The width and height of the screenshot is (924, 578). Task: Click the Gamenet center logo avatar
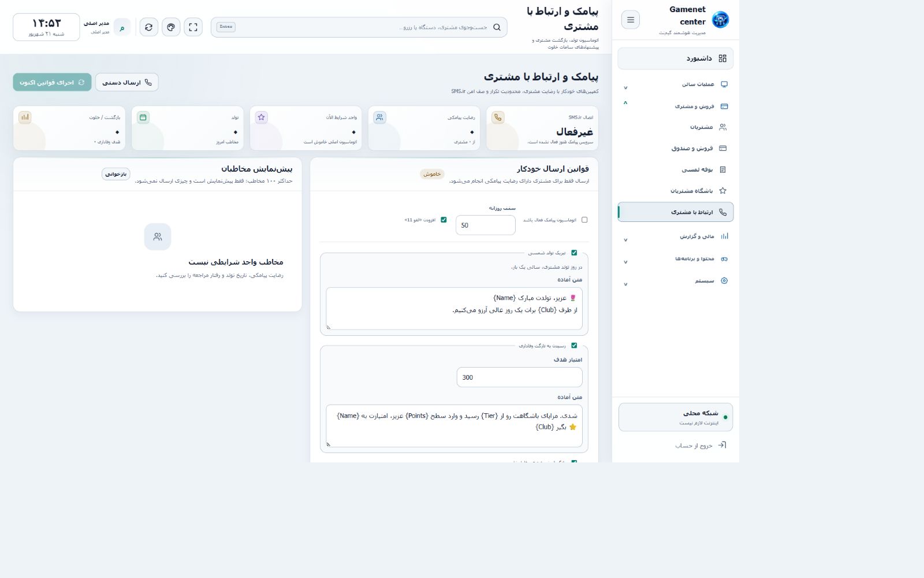(720, 20)
